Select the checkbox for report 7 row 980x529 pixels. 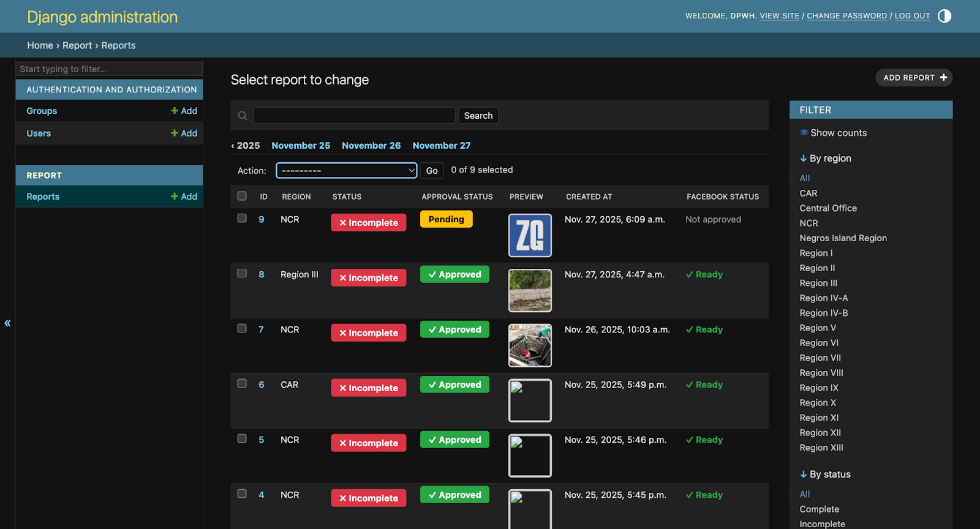(x=242, y=329)
